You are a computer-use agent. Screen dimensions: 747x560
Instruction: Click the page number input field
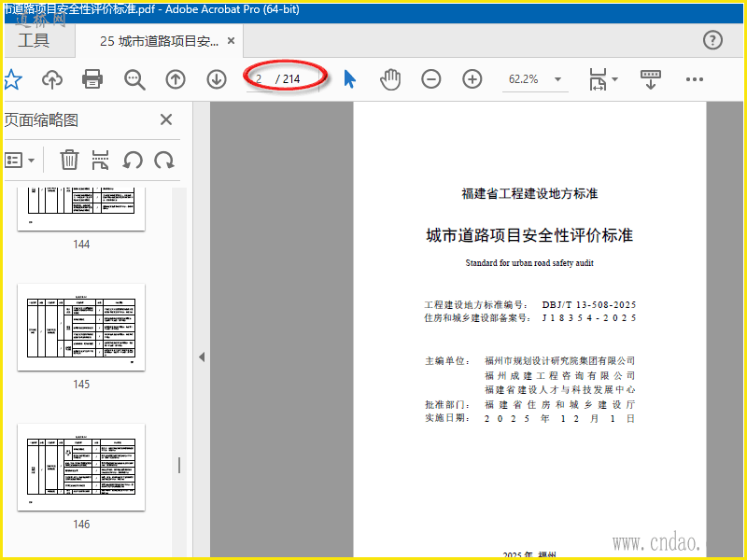pos(260,79)
